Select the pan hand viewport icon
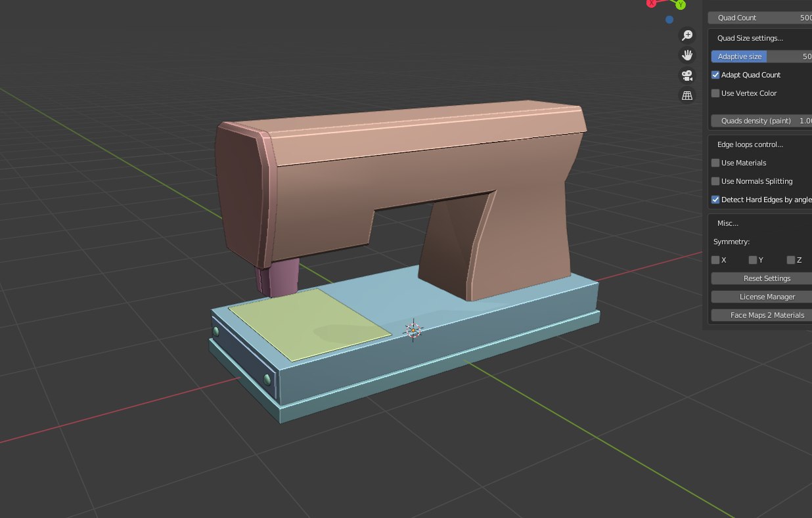The image size is (812, 518). pyautogui.click(x=687, y=55)
